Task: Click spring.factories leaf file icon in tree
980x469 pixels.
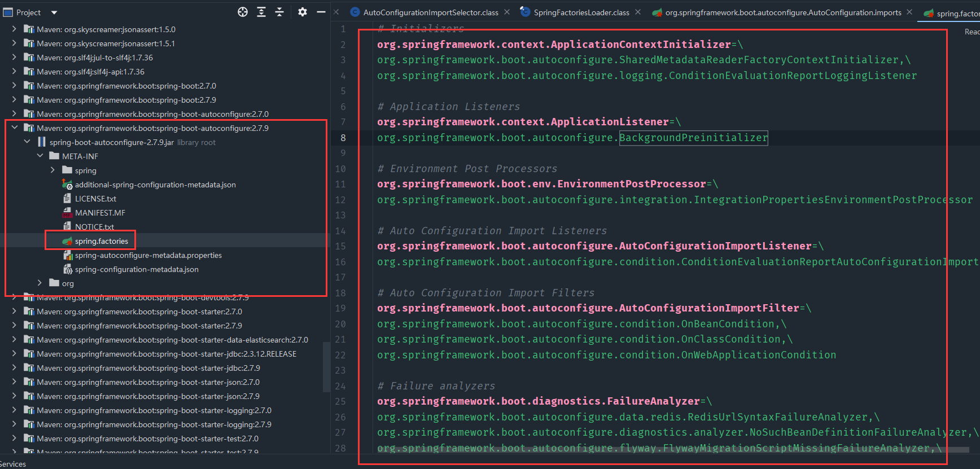Action: click(x=67, y=241)
